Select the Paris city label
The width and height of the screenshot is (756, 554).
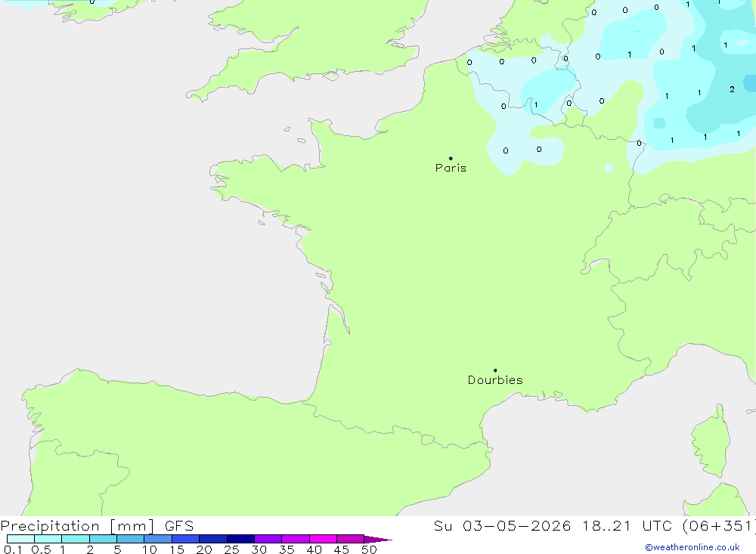pyautogui.click(x=451, y=168)
